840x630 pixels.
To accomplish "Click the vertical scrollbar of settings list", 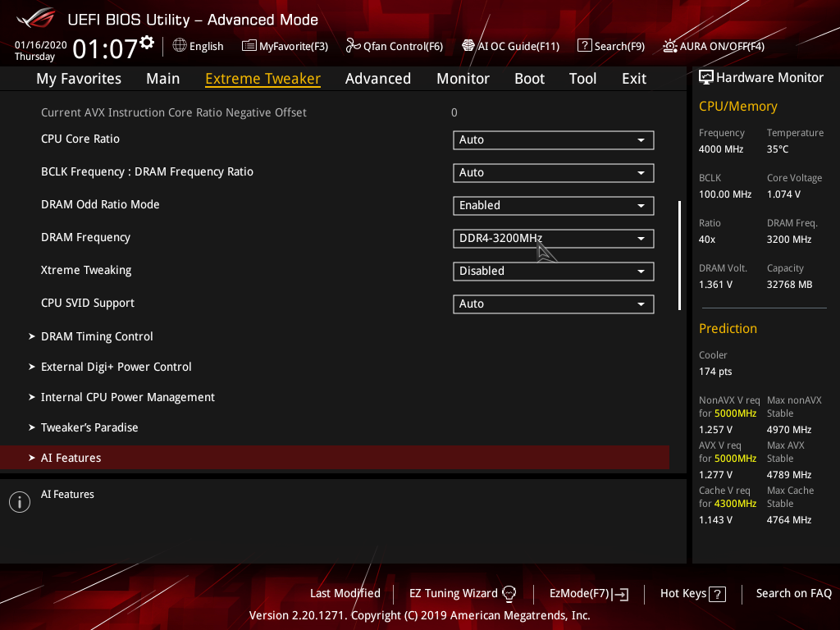I will [679, 256].
